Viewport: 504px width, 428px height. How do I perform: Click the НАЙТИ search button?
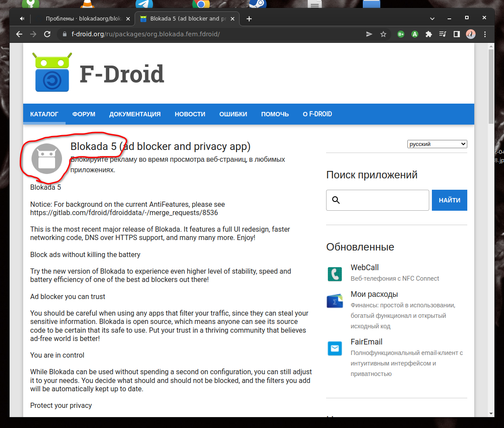click(x=449, y=200)
